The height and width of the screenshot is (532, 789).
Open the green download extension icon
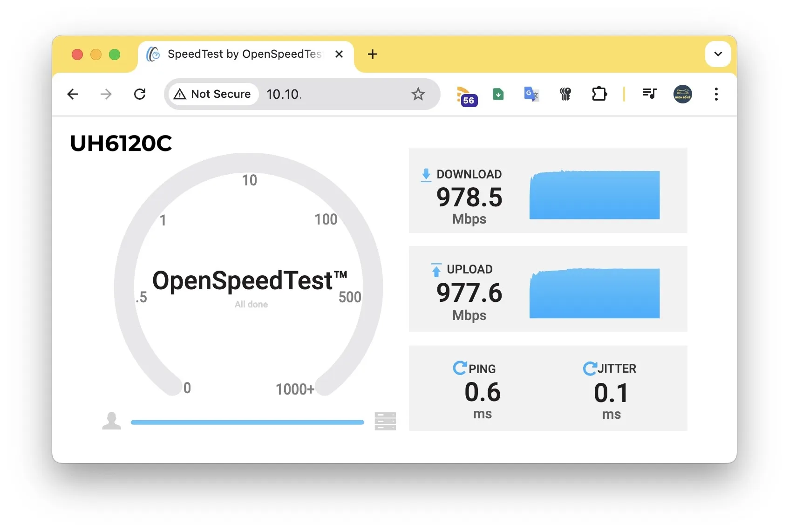(x=498, y=95)
